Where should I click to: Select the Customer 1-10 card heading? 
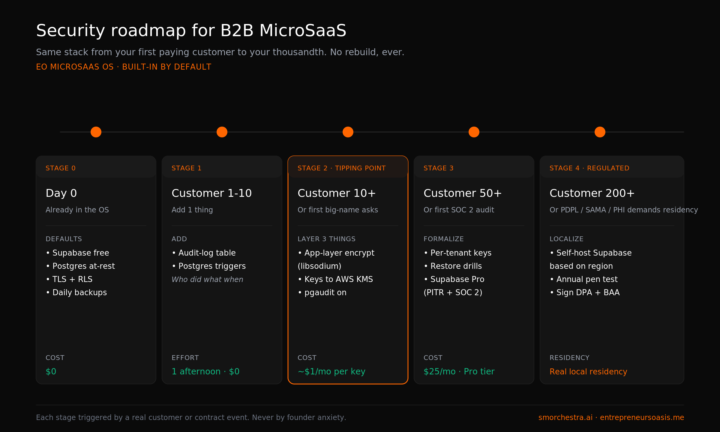tap(212, 193)
